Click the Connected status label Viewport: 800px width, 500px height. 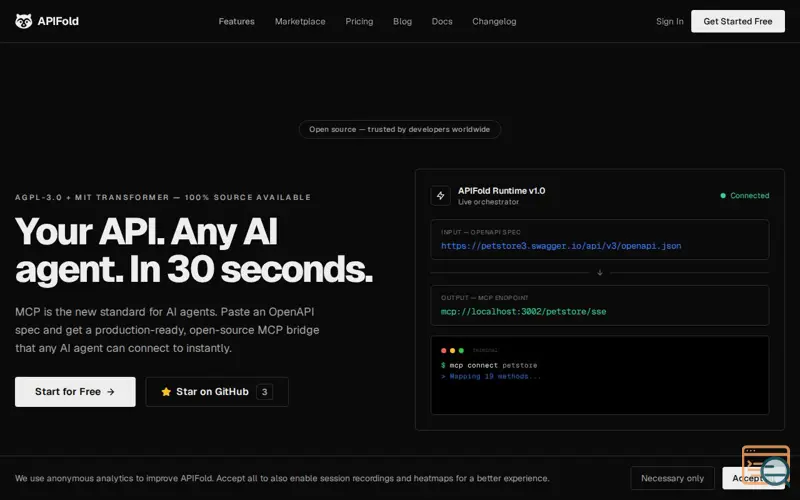(749, 195)
